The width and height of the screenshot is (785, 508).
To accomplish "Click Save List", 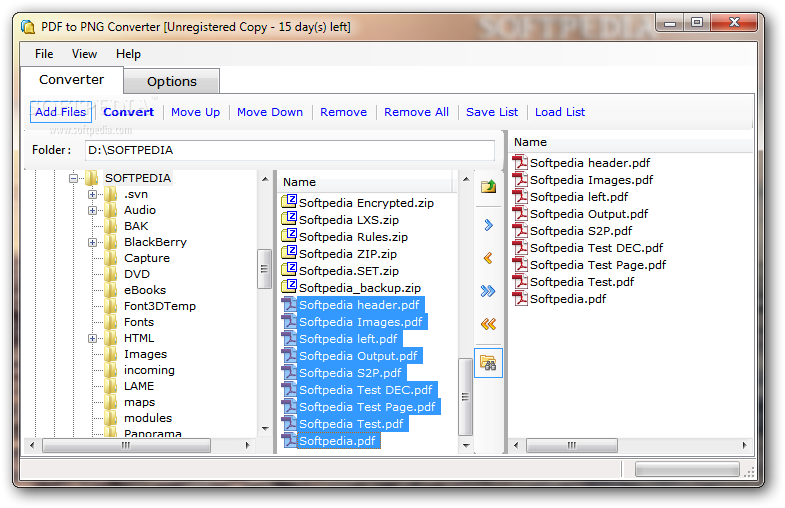I will 492,112.
